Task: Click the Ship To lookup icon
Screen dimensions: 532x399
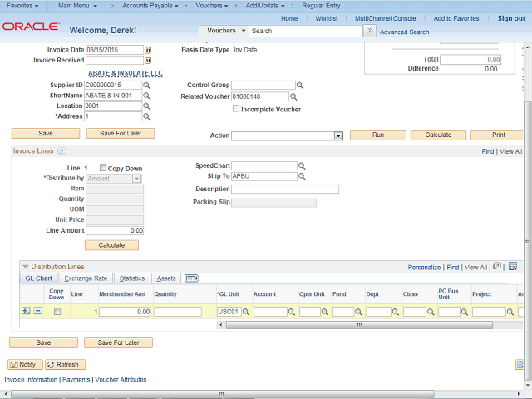Action: coord(303,176)
